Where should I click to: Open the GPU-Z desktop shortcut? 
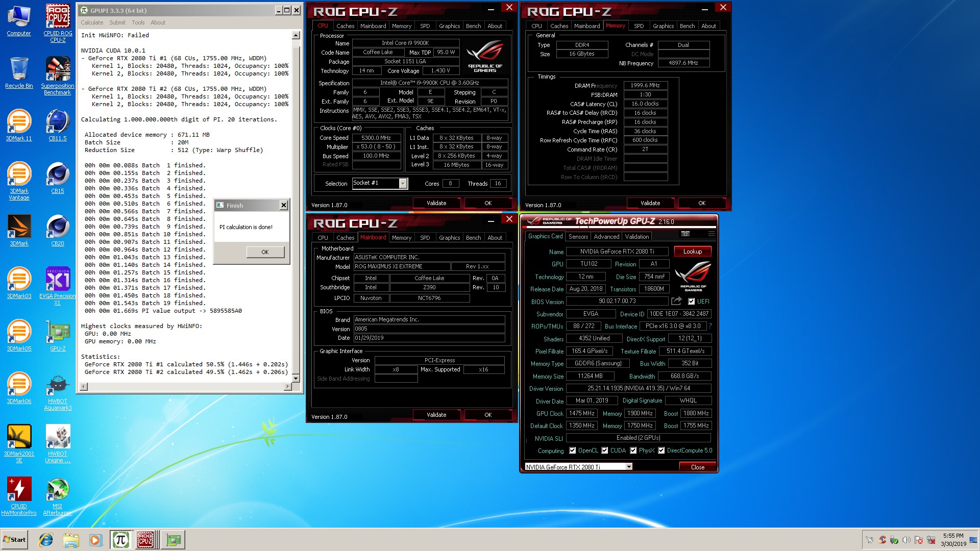(x=58, y=336)
